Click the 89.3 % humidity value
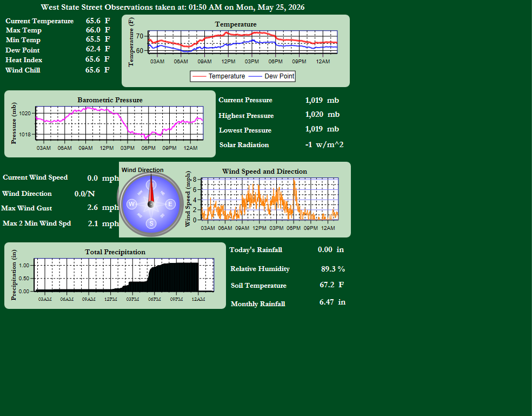Image resolution: width=532 pixels, height=416 pixels. click(x=333, y=269)
